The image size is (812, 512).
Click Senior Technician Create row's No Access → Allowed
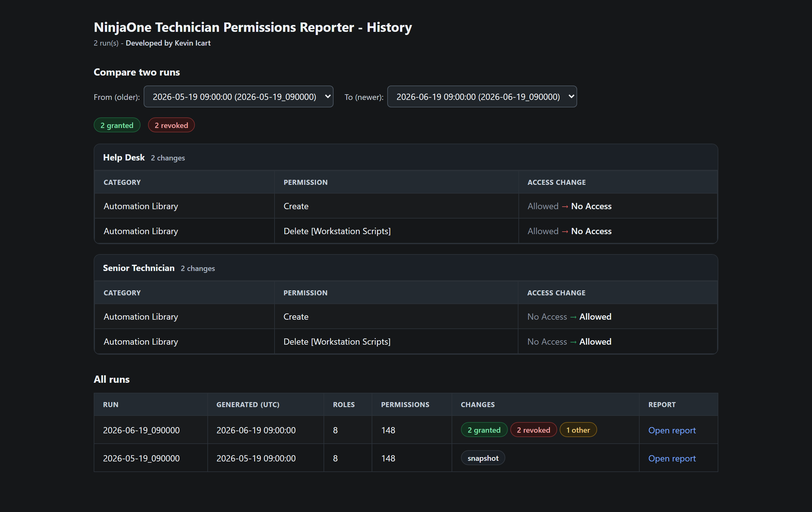[569, 317]
